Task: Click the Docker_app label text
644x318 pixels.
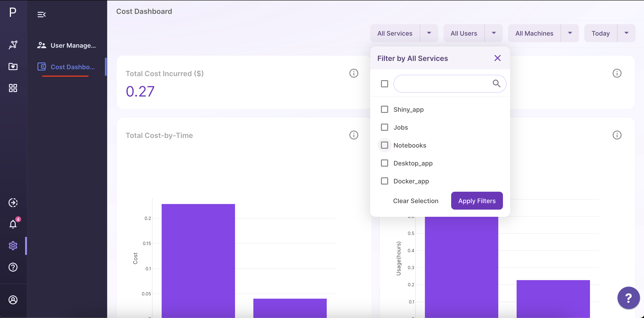Action: point(411,181)
